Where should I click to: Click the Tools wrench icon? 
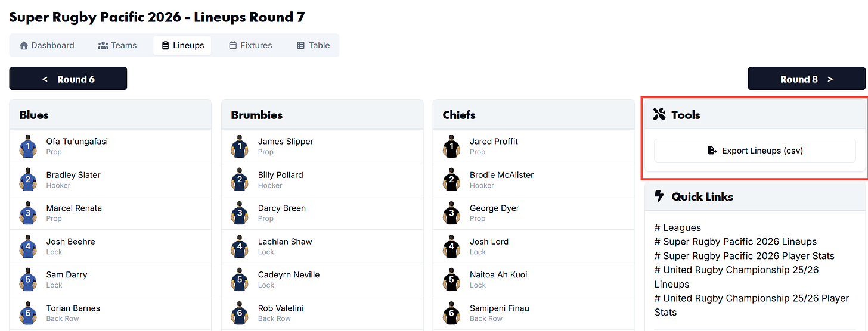(x=659, y=114)
